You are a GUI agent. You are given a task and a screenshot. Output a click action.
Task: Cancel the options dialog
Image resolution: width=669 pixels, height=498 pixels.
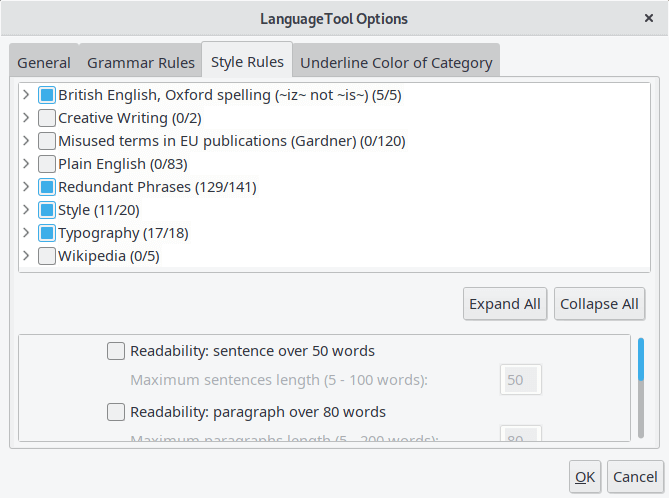(x=635, y=477)
